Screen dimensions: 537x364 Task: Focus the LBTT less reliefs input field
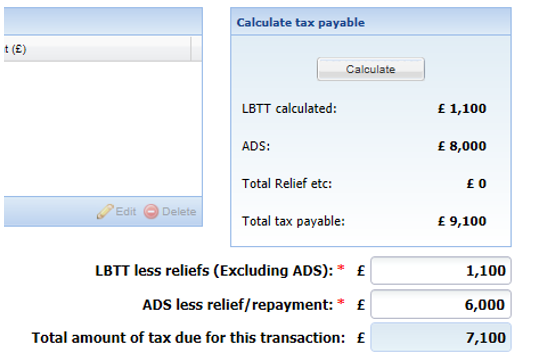coord(441,271)
